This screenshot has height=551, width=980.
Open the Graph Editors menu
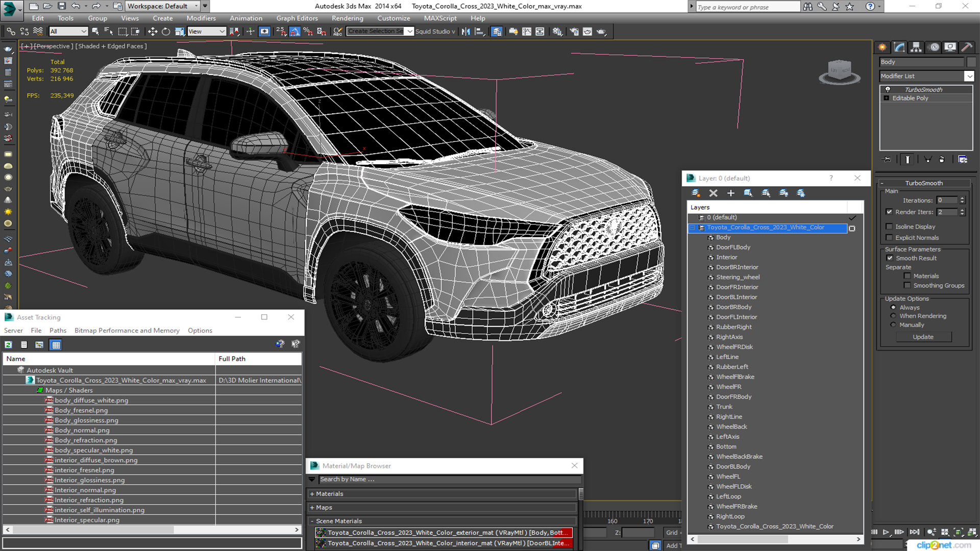pos(297,18)
